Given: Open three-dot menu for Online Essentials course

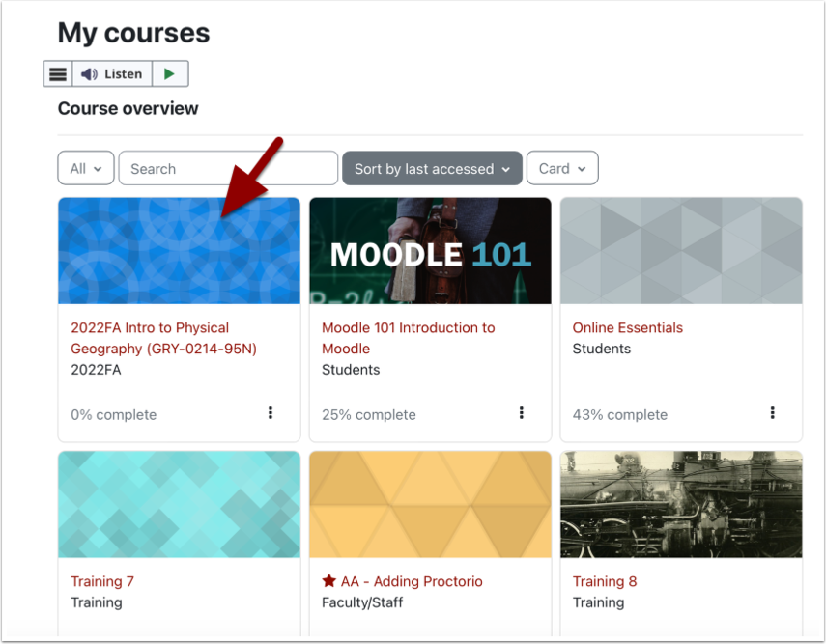Looking at the screenshot, I should click(x=773, y=413).
